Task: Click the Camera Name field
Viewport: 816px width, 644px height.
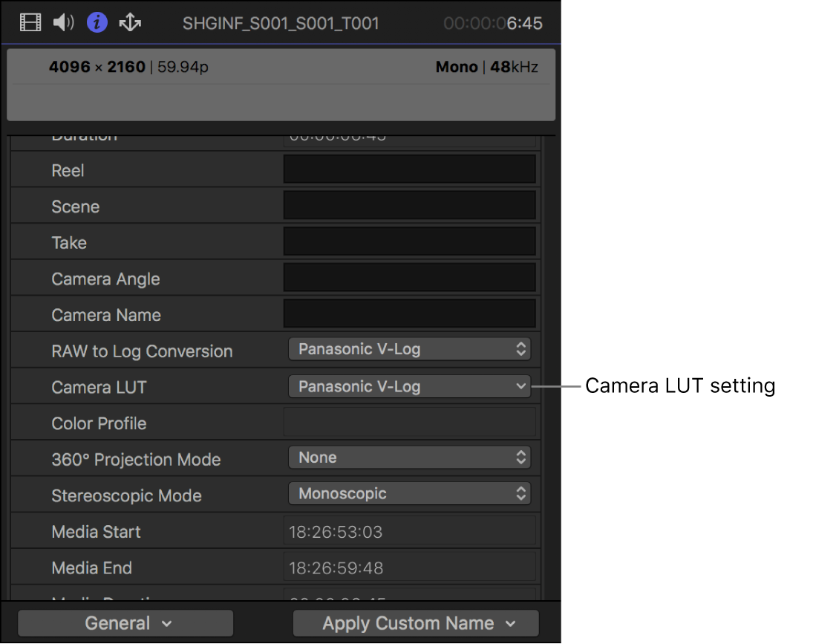Action: [x=409, y=313]
